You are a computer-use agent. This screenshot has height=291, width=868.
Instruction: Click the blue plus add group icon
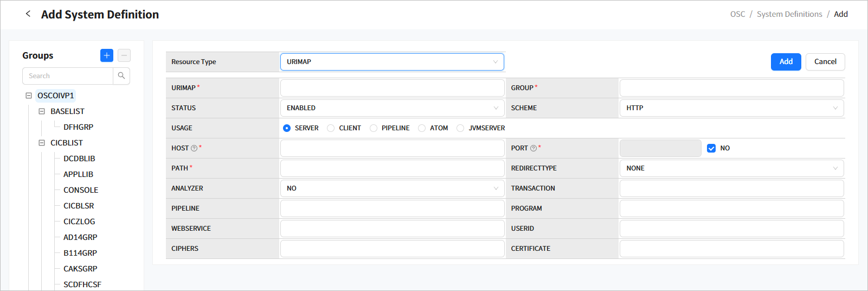tap(107, 55)
